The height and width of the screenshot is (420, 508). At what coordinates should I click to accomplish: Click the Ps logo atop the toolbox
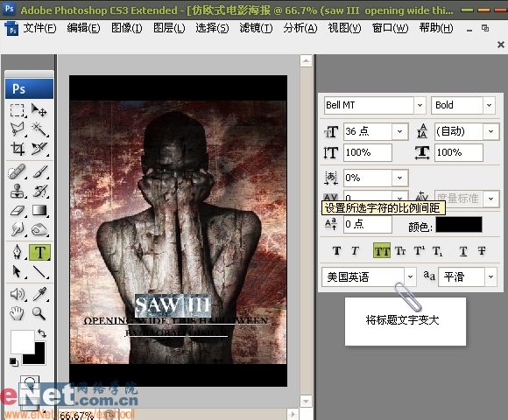[29, 88]
